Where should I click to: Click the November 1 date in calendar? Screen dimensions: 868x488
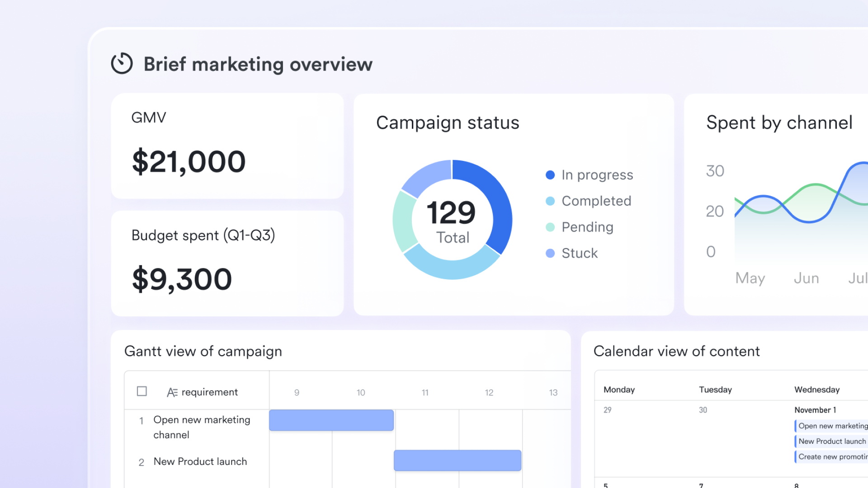(x=815, y=410)
